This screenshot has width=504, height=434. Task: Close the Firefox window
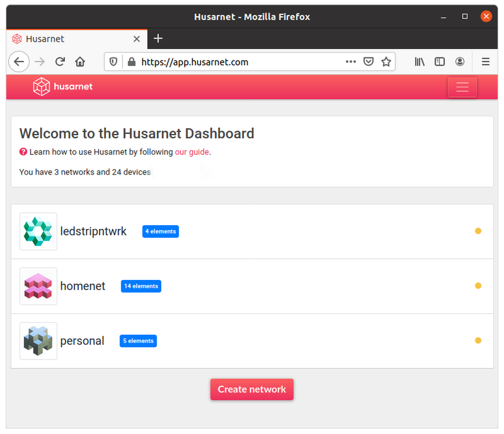486,16
